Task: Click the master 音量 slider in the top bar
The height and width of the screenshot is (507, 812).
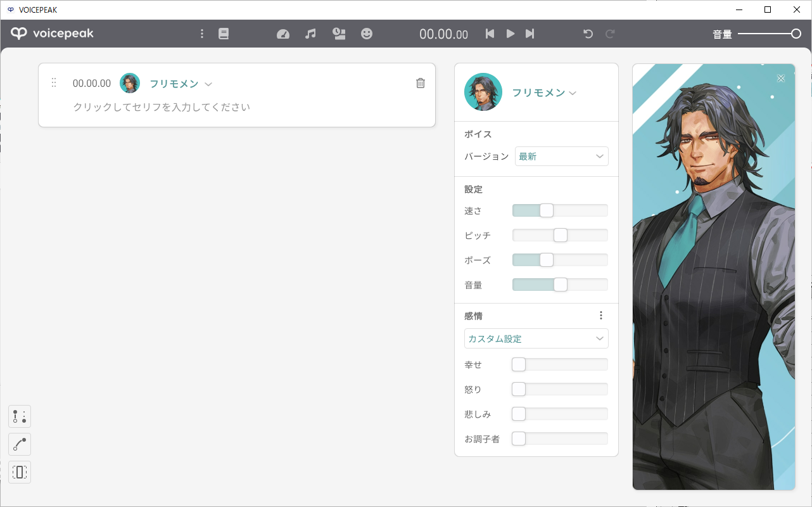Action: click(770, 34)
